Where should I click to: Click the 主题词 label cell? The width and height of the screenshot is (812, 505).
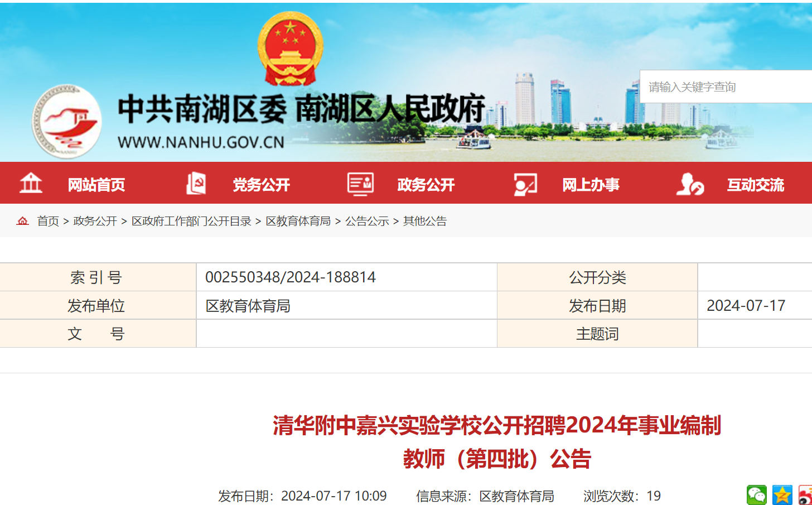(597, 334)
